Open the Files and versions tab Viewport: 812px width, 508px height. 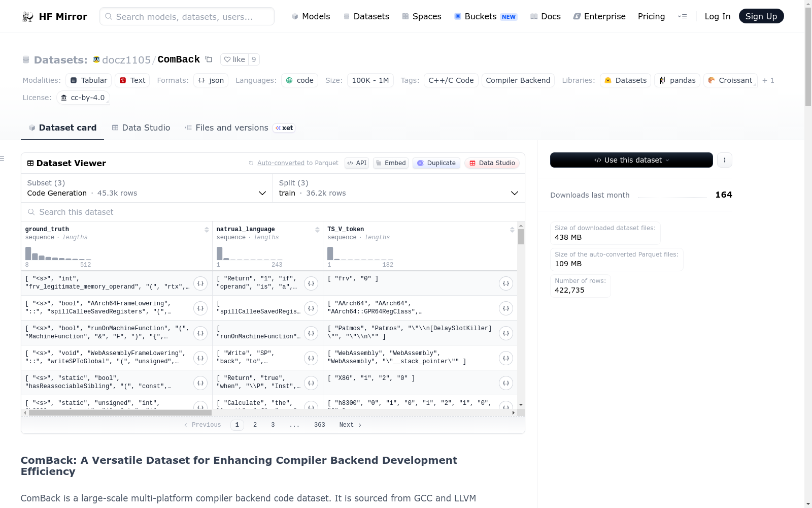coord(240,128)
